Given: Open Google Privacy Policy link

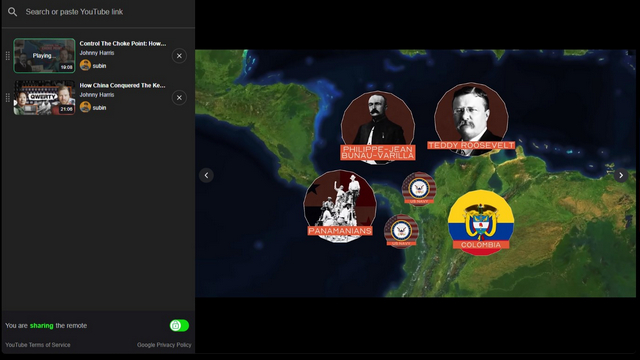Looking at the screenshot, I should pos(164,345).
